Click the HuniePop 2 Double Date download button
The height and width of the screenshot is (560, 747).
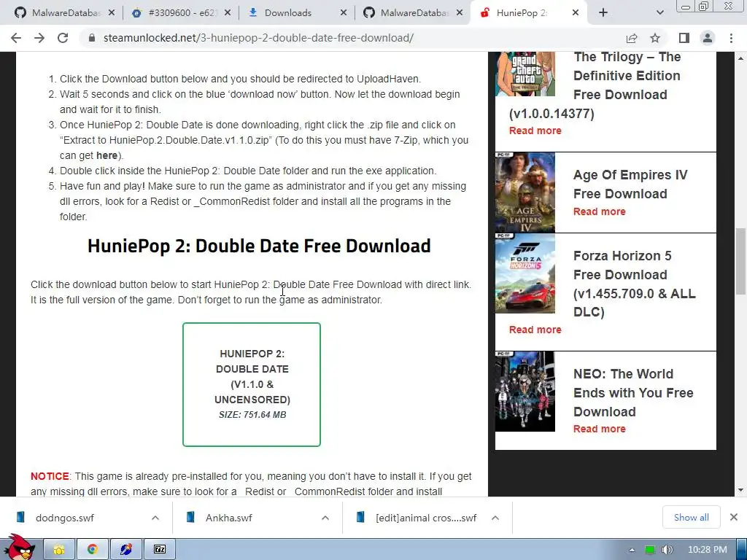coord(252,384)
